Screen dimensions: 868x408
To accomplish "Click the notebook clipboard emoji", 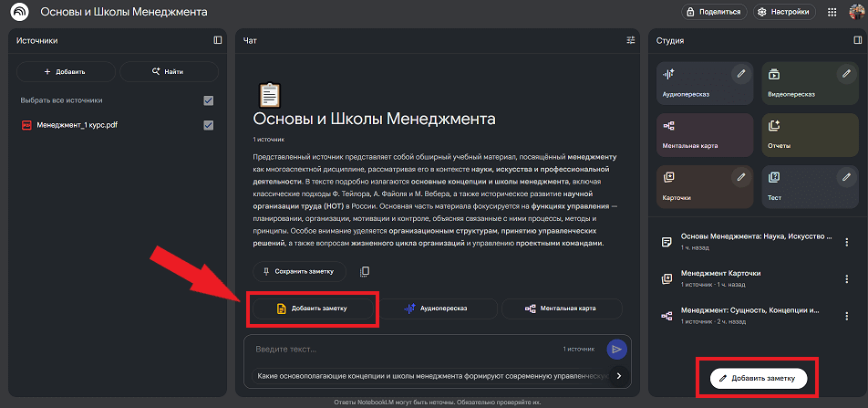I will pyautogui.click(x=270, y=95).
